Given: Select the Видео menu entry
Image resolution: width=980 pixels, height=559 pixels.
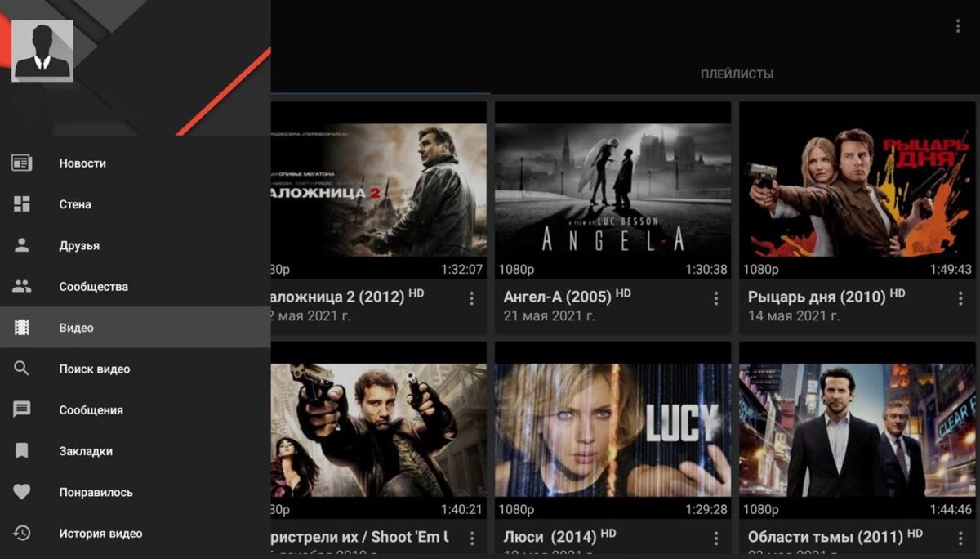Looking at the screenshot, I should (x=135, y=328).
